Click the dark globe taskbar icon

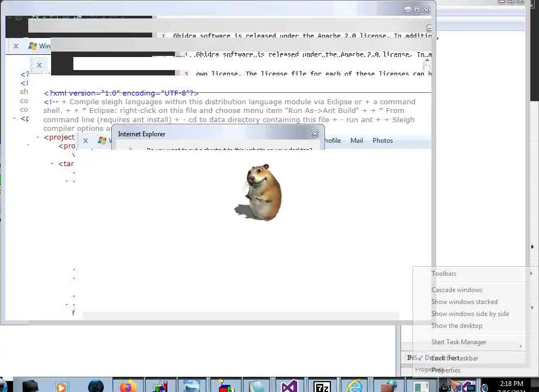[x=96, y=386]
